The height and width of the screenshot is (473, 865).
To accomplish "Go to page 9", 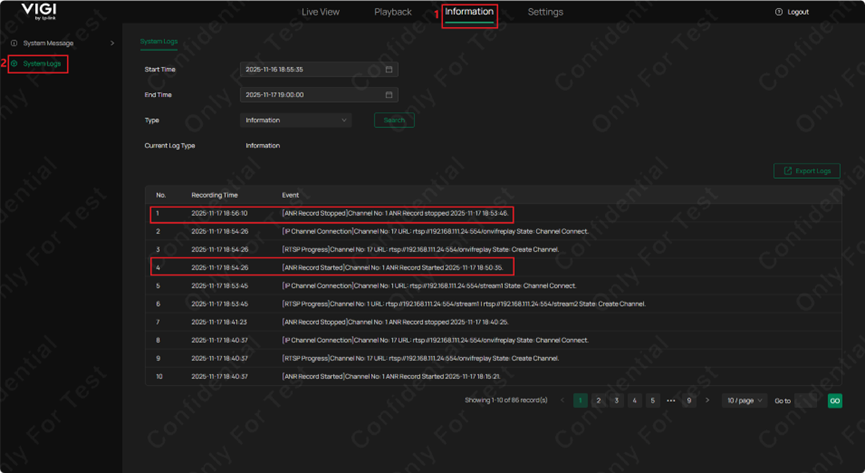I will coord(688,401).
